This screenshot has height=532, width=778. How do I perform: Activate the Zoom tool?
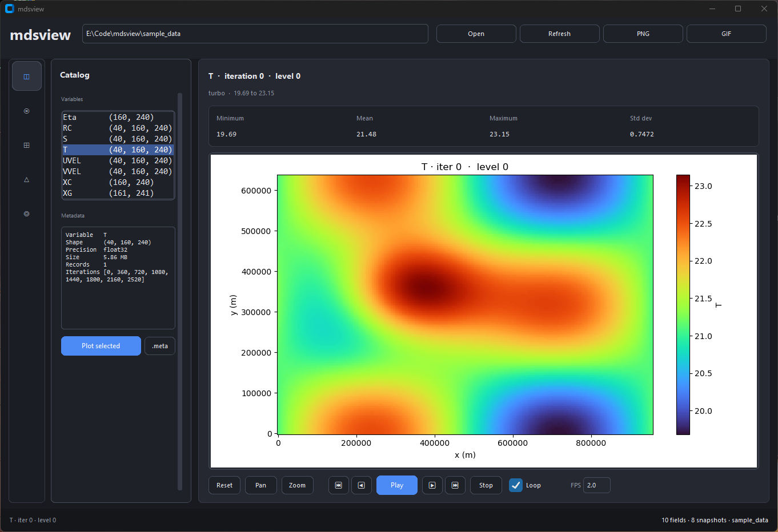point(298,485)
